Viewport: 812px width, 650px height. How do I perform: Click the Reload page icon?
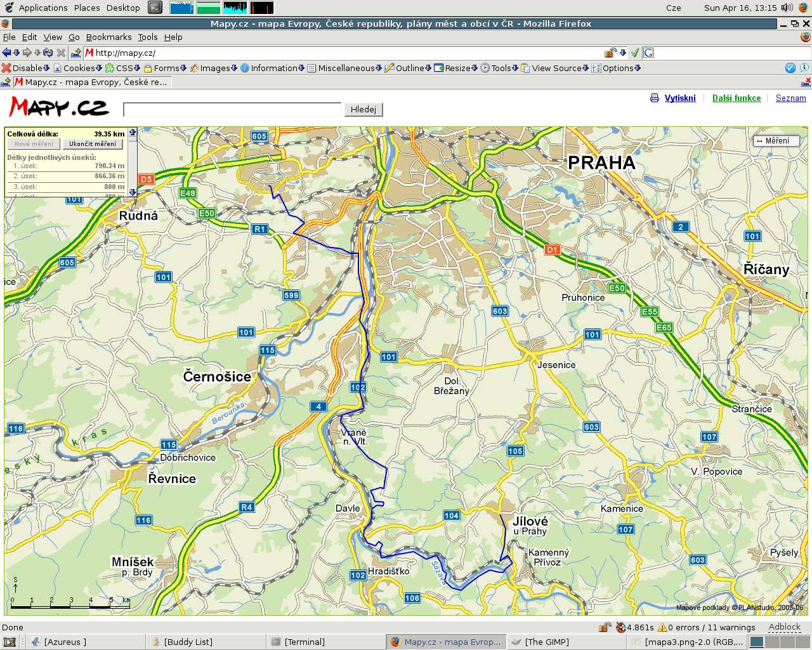48,53
